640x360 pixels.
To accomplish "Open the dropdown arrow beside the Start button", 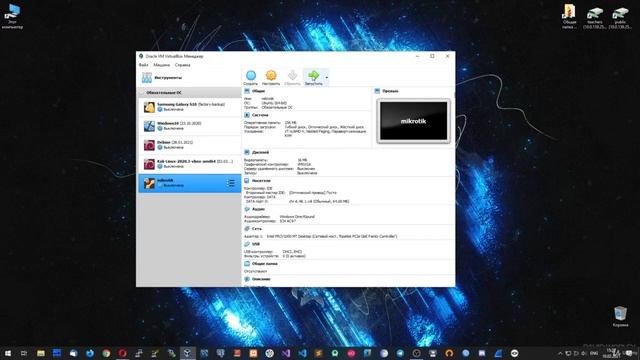I will click(327, 78).
